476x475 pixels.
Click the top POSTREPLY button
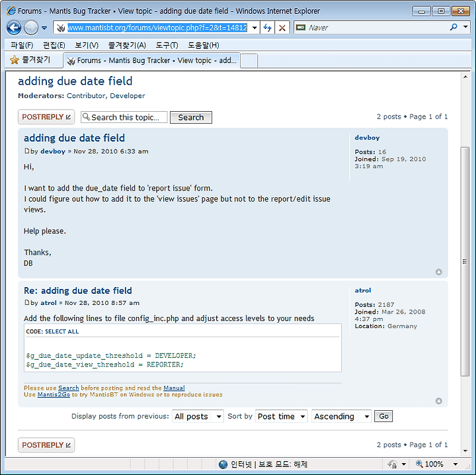tap(46, 117)
